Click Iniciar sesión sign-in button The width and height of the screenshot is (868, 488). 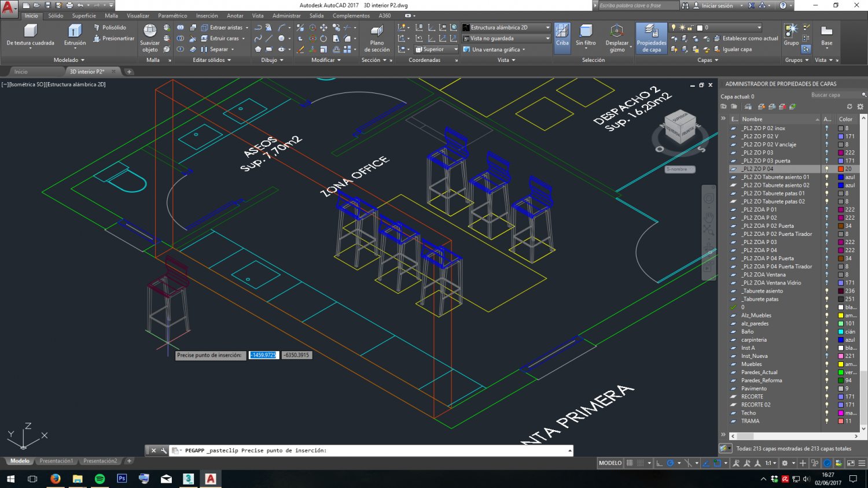click(x=713, y=5)
